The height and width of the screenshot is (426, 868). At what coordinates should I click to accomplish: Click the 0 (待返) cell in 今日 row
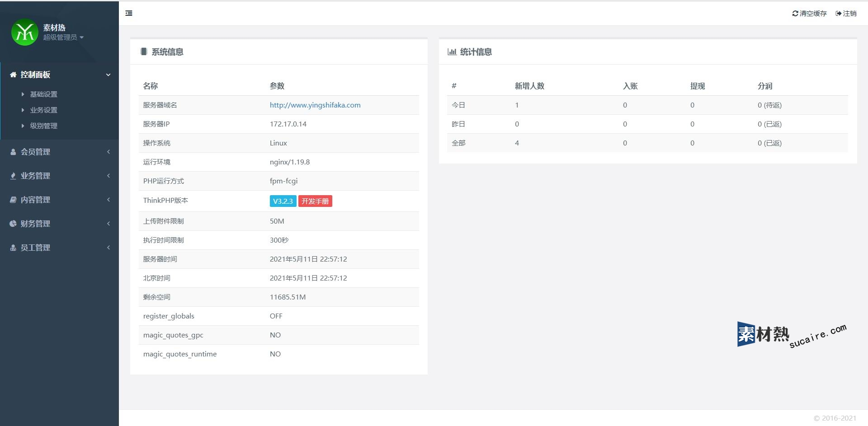[x=769, y=105]
